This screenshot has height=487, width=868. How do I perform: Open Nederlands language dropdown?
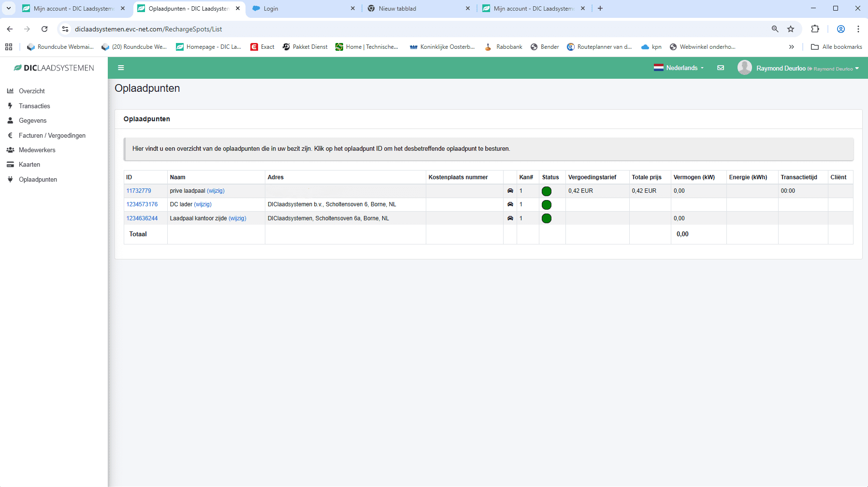point(679,68)
